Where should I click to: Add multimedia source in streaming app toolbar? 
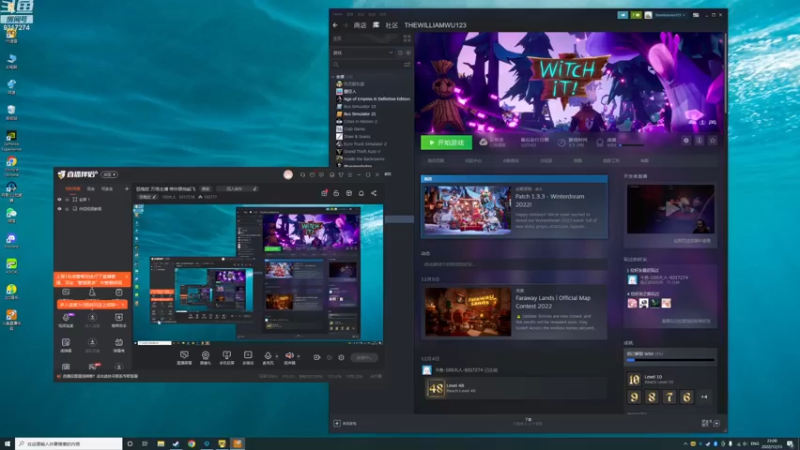pos(248,357)
